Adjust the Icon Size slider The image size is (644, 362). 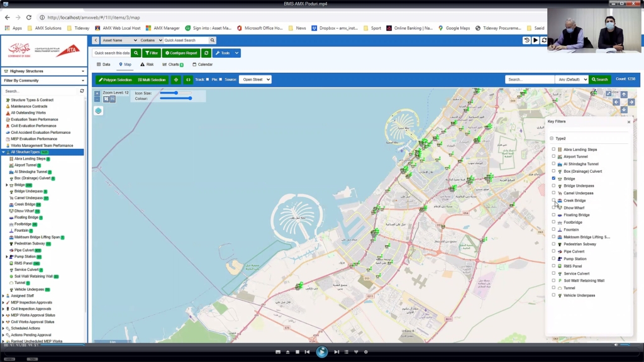pos(175,93)
